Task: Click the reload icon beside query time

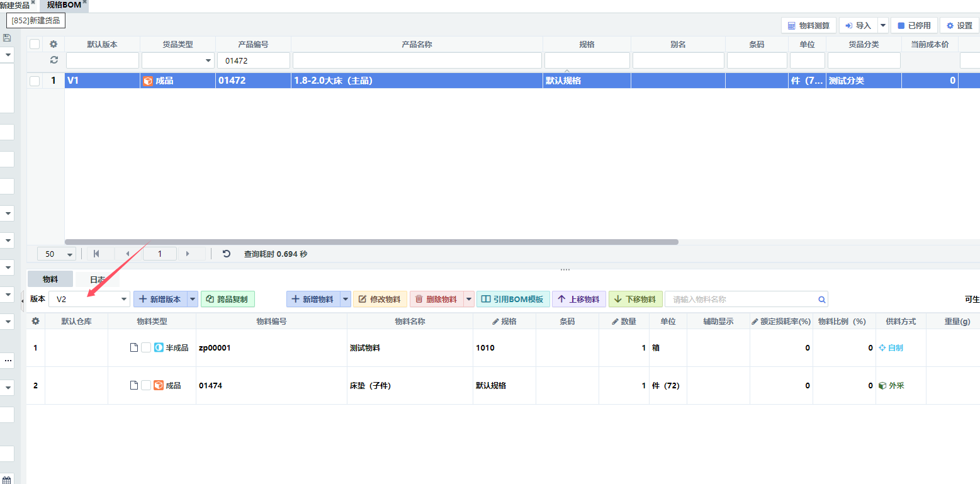Action: (x=227, y=254)
